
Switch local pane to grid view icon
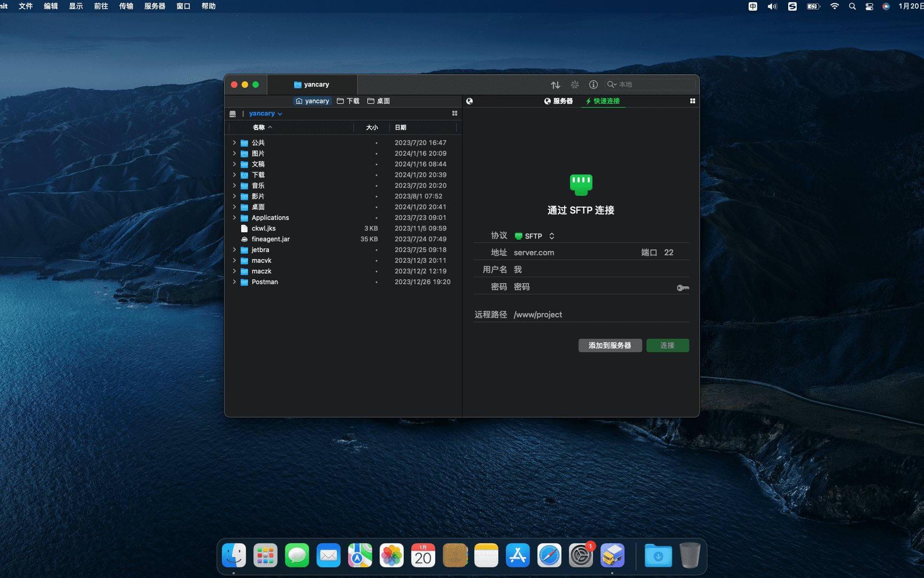455,113
